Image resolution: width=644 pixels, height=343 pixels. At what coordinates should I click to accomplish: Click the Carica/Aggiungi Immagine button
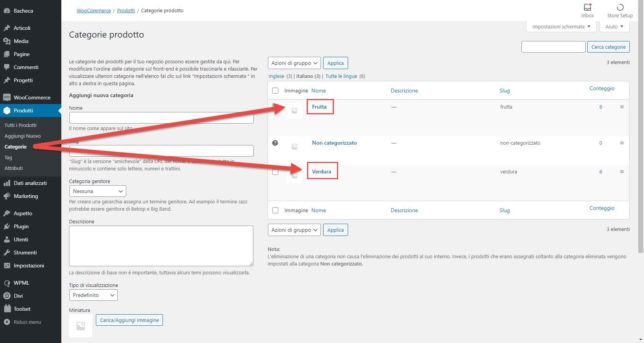click(129, 320)
